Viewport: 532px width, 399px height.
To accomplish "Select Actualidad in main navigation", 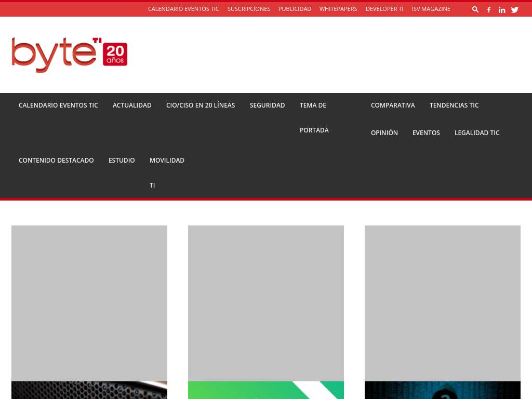I will pyautogui.click(x=132, y=105).
